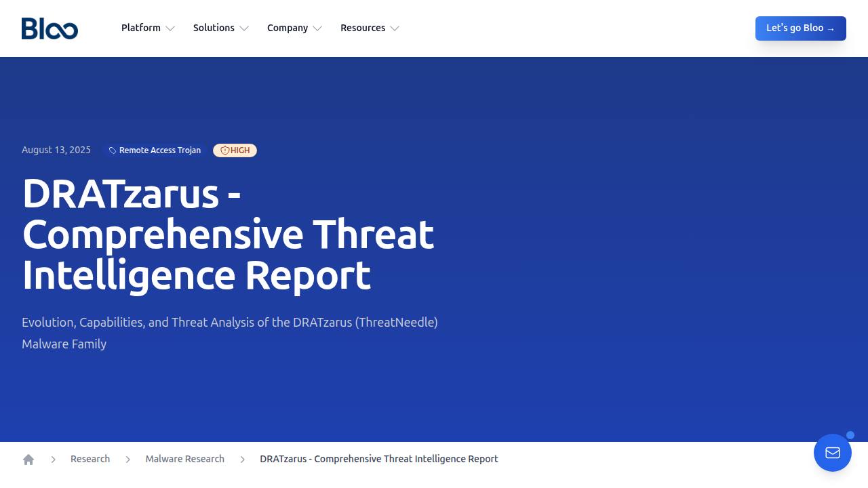This screenshot has width=868, height=488.
Task: Click the August 13, 2025 date
Action: 56,150
